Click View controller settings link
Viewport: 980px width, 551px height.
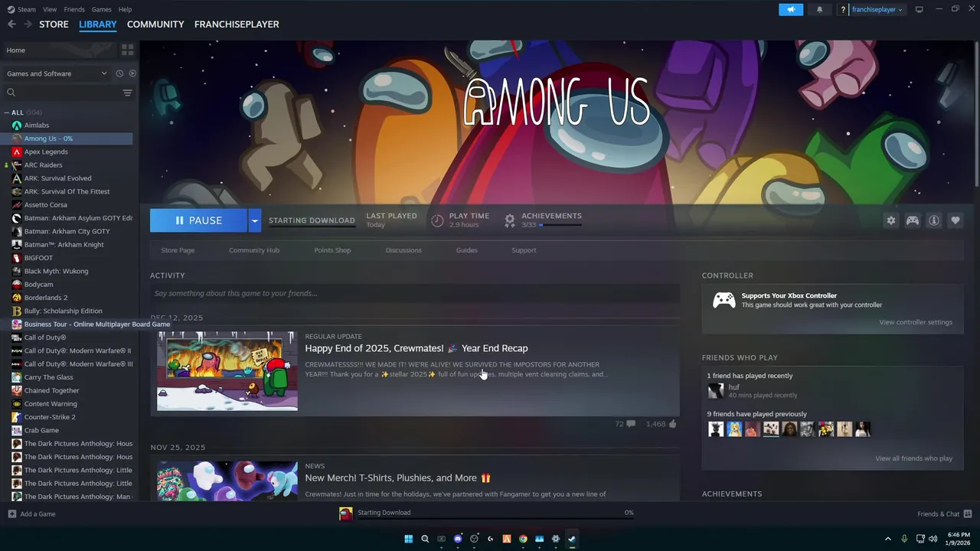tap(916, 322)
